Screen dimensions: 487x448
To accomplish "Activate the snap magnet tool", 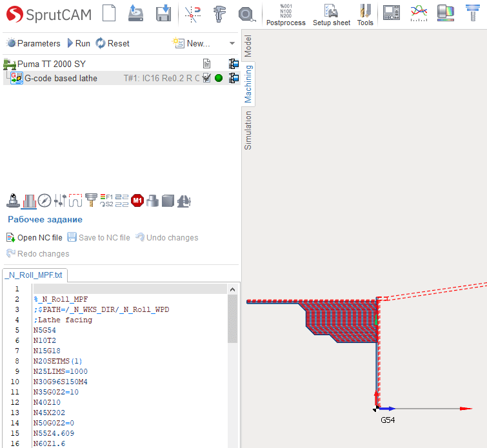I will point(193,14).
